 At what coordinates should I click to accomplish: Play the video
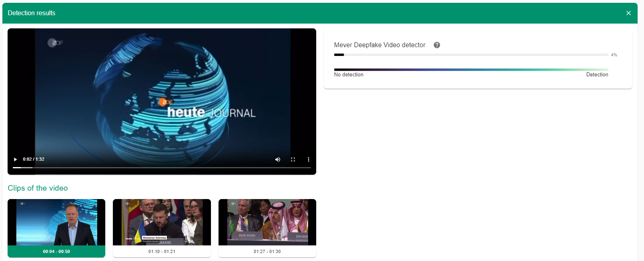click(16, 159)
